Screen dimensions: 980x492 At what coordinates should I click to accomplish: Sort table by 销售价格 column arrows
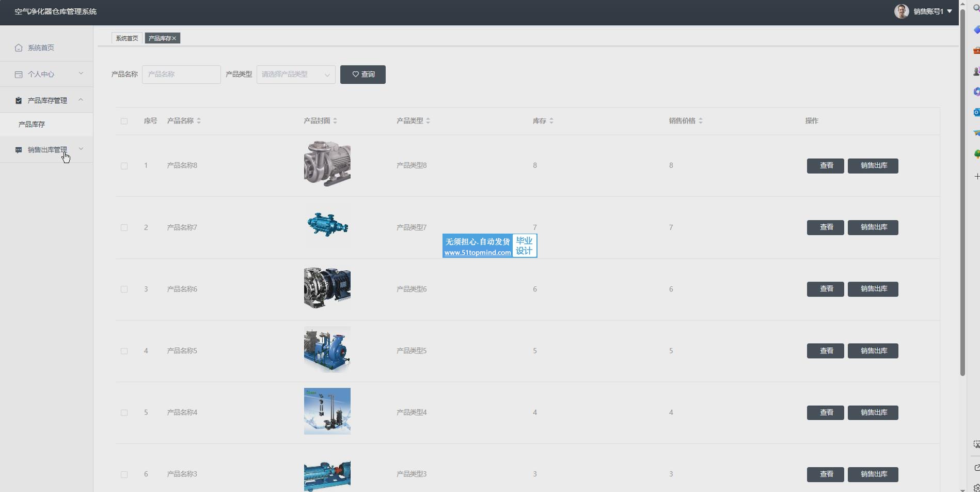pyautogui.click(x=701, y=121)
